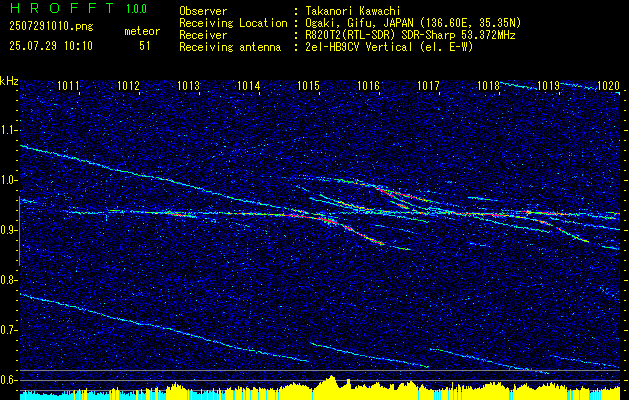The image size is (629, 400).
Task: Click the 0.7 kHz axis label
Action: [x=8, y=330]
